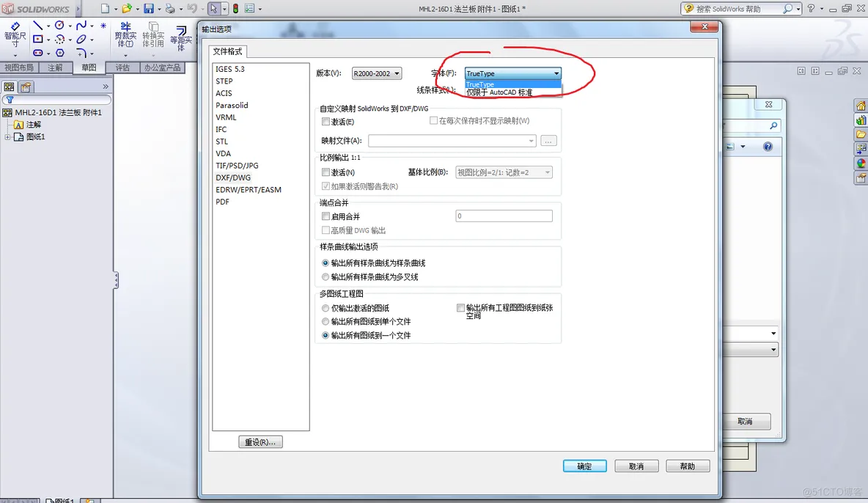
Task: Choose 仅限于 AutoCAD 标准 font option
Action: point(513,92)
